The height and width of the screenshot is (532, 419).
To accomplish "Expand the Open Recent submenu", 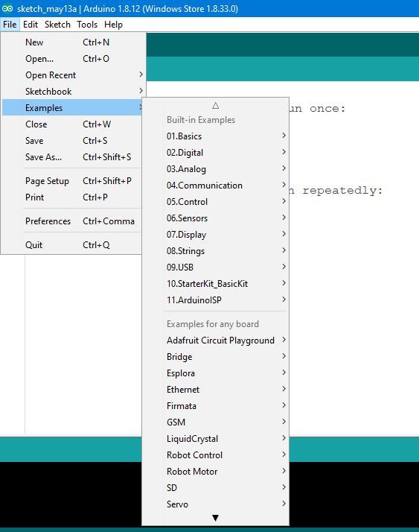I will (x=72, y=75).
